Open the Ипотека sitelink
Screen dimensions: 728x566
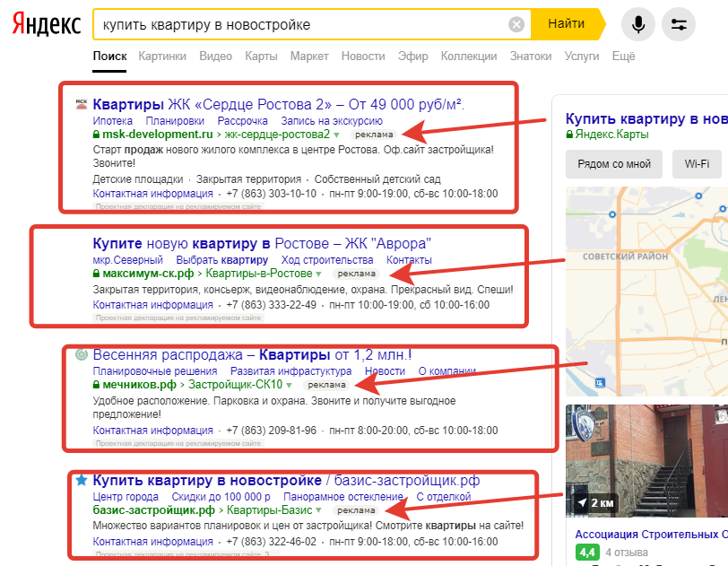112,121
